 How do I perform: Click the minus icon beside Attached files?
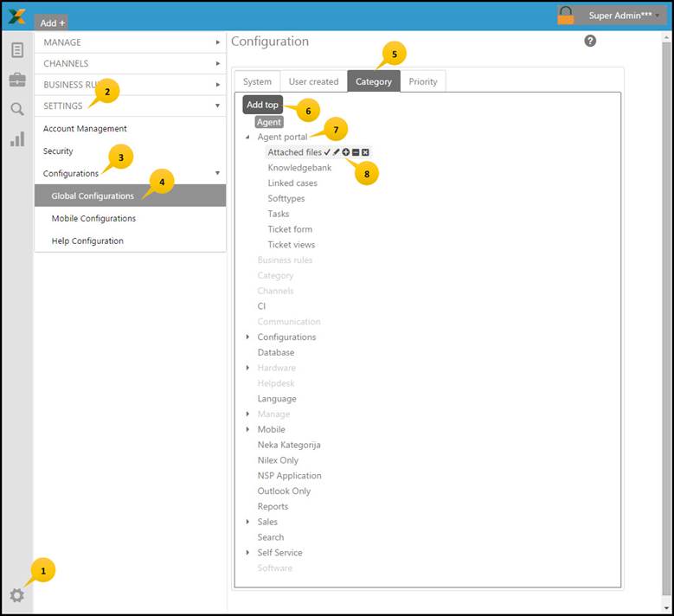[x=356, y=152]
